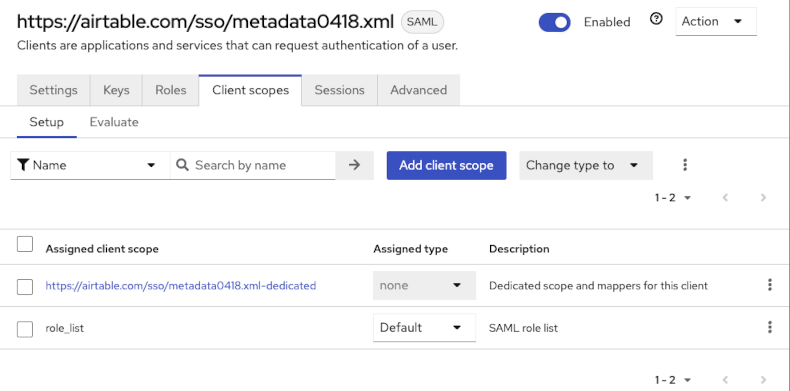Click the Description column header

coord(519,249)
